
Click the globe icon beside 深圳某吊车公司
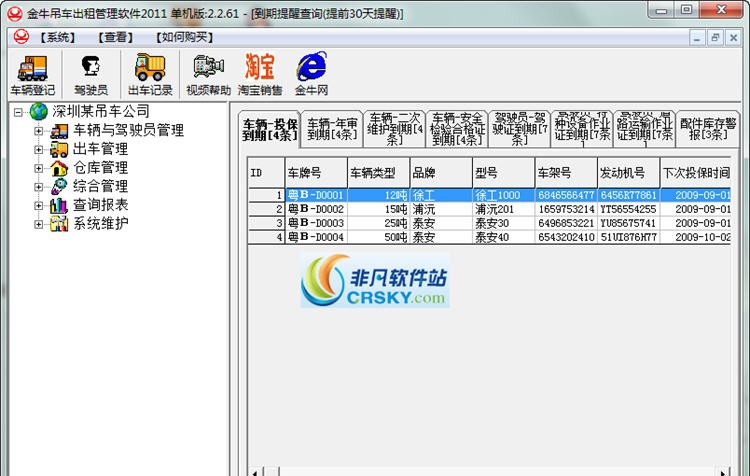pos(38,111)
